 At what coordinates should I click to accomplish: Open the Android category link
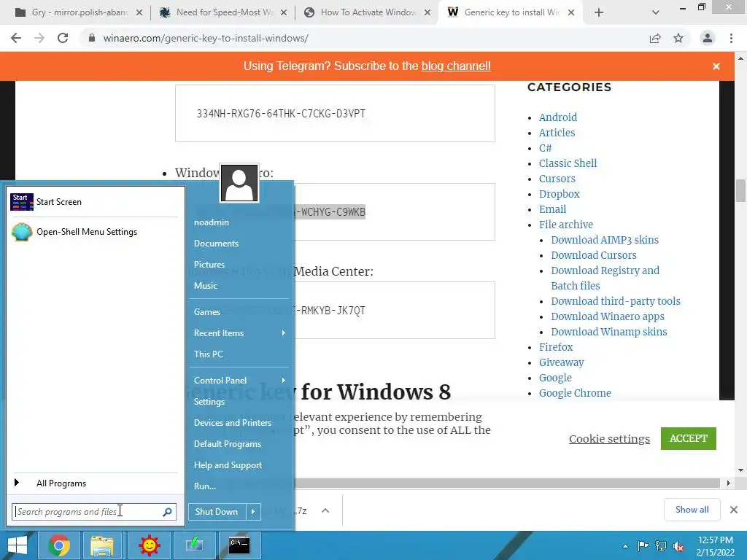[558, 117]
